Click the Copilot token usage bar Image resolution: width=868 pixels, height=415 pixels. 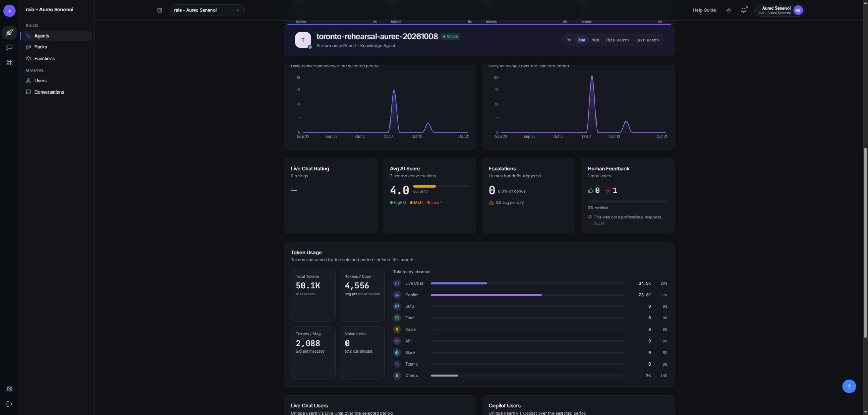click(528, 295)
